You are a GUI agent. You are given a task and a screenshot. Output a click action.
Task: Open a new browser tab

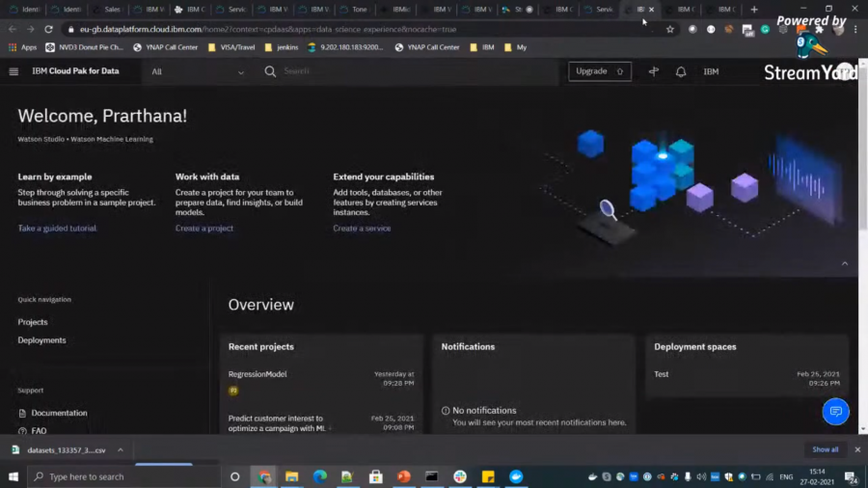754,10
